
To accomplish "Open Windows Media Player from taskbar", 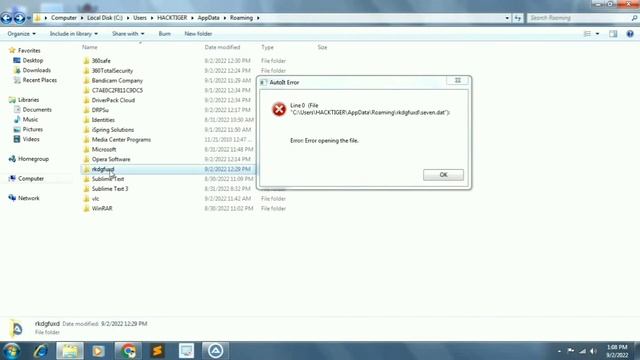I will 98,351.
